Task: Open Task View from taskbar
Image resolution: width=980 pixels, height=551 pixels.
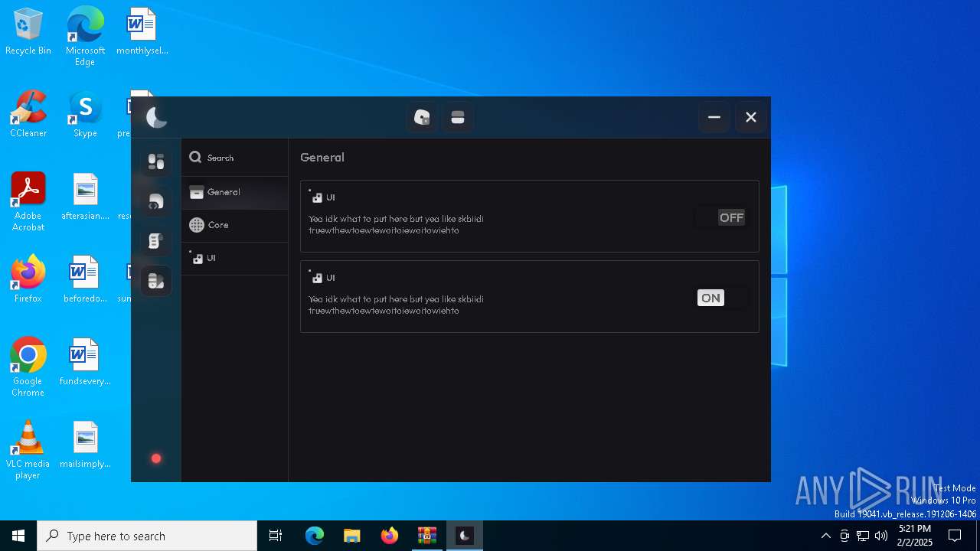Action: pos(276,536)
